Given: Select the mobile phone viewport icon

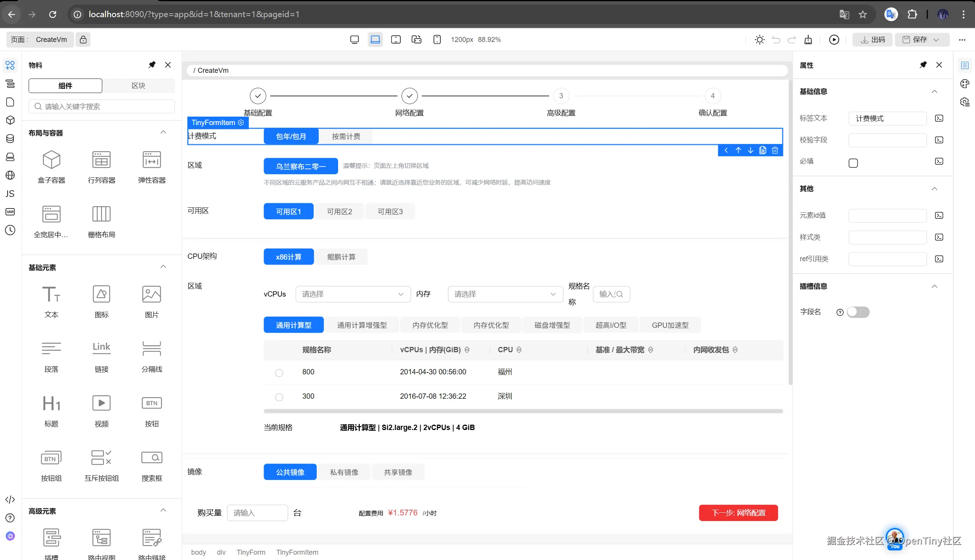Looking at the screenshot, I should click(437, 40).
